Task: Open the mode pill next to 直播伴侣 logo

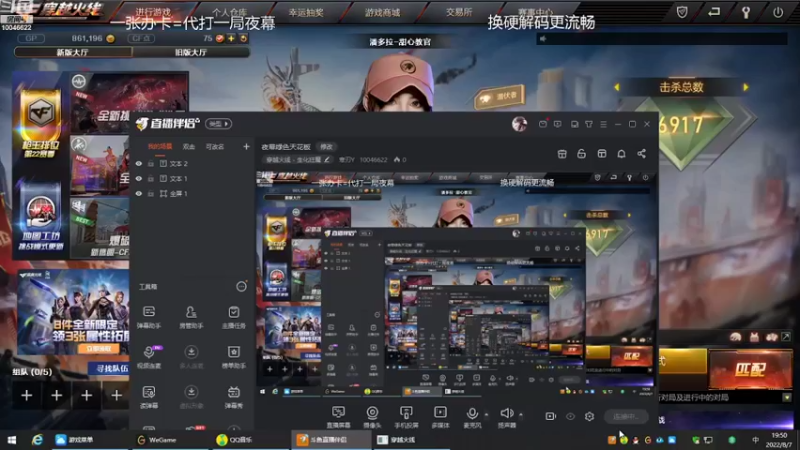Action: pos(218,124)
